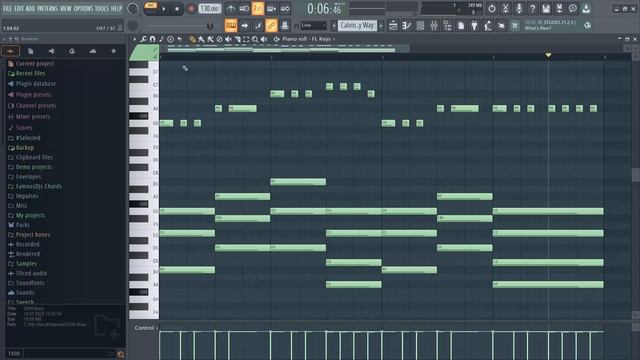Open piano roll menu arrow
640x360 pixels.
click(135, 39)
